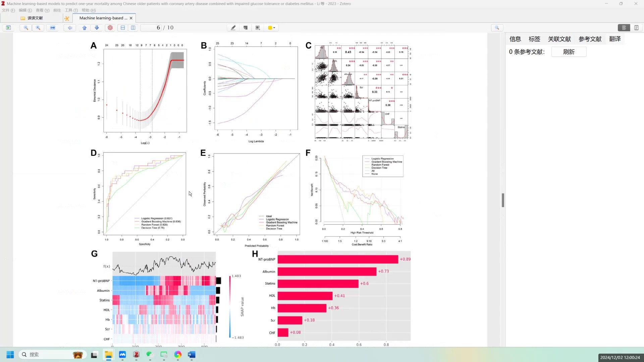
Task: Select the highlight text tool
Action: click(x=233, y=28)
